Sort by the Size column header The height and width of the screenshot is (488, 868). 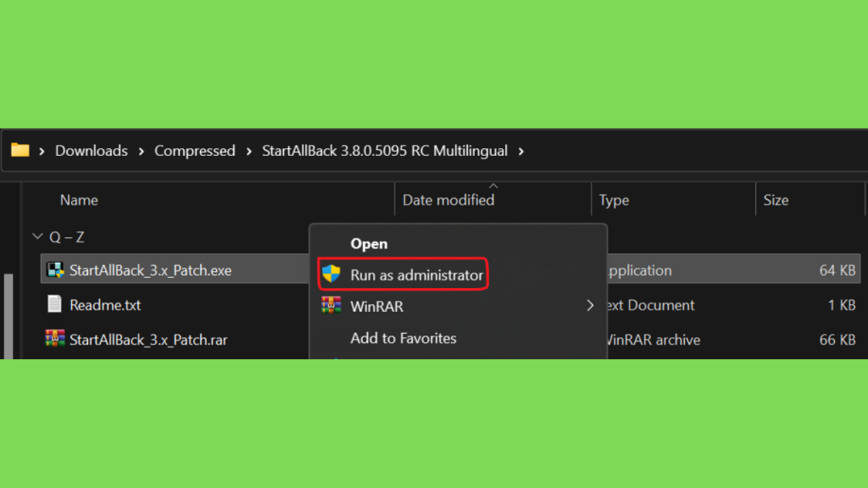point(776,200)
